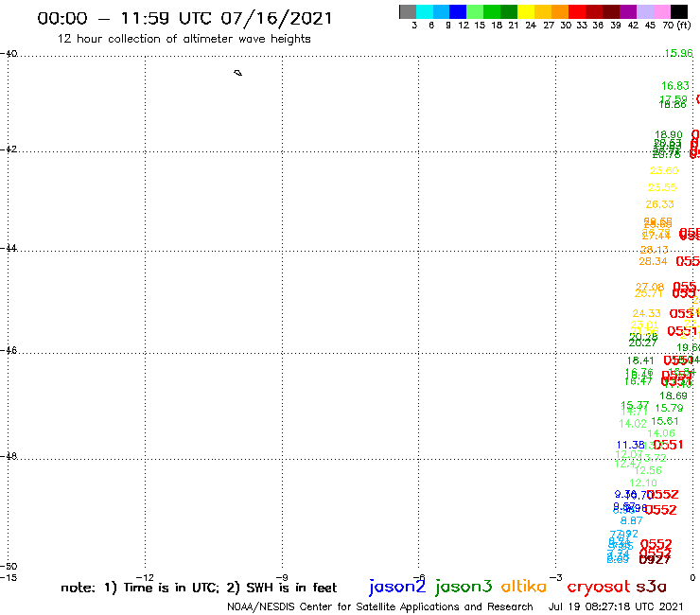Click the orange swatch in the color scale
Viewport: 700px width, 615px height.
coord(560,11)
